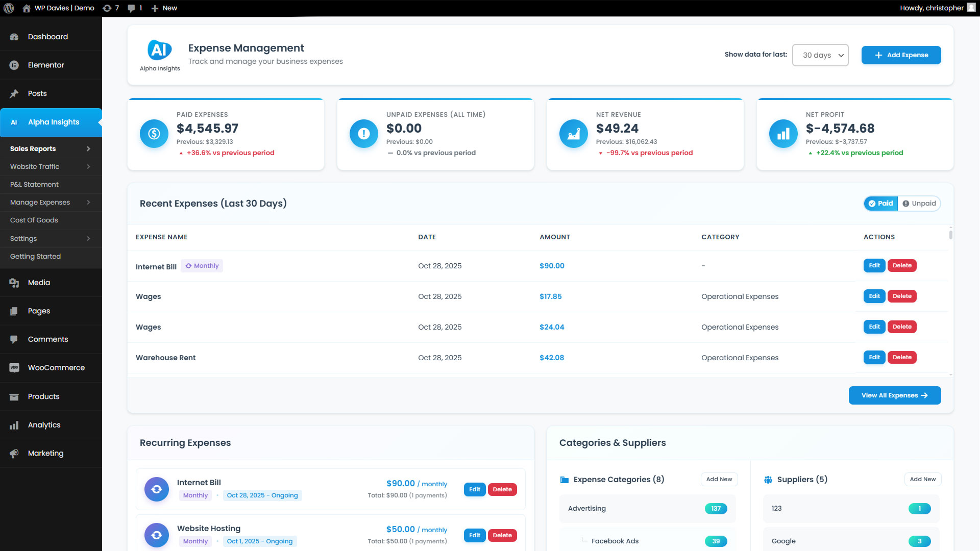This screenshot has height=551, width=980.
Task: Click the recent expenses table scrollbar
Action: (x=950, y=235)
